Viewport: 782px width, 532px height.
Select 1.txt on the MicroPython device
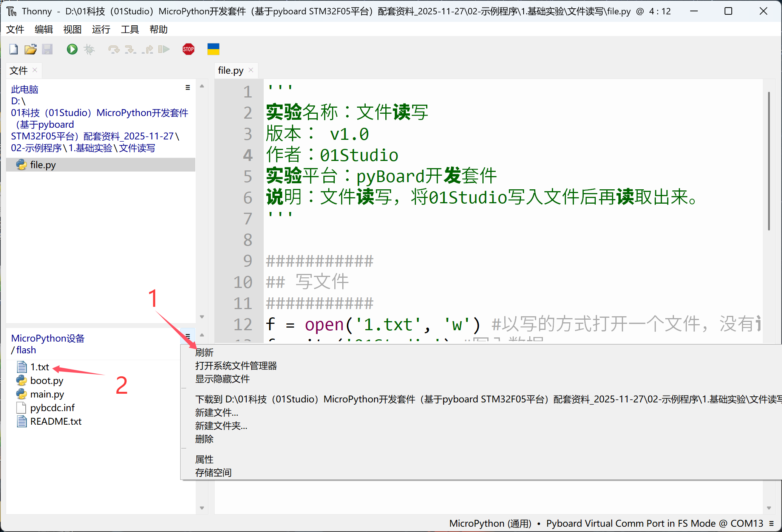click(x=39, y=367)
